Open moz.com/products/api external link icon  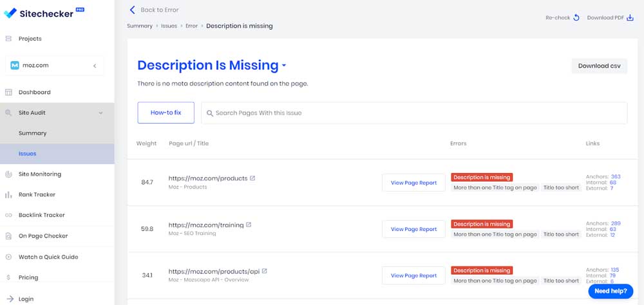point(265,271)
